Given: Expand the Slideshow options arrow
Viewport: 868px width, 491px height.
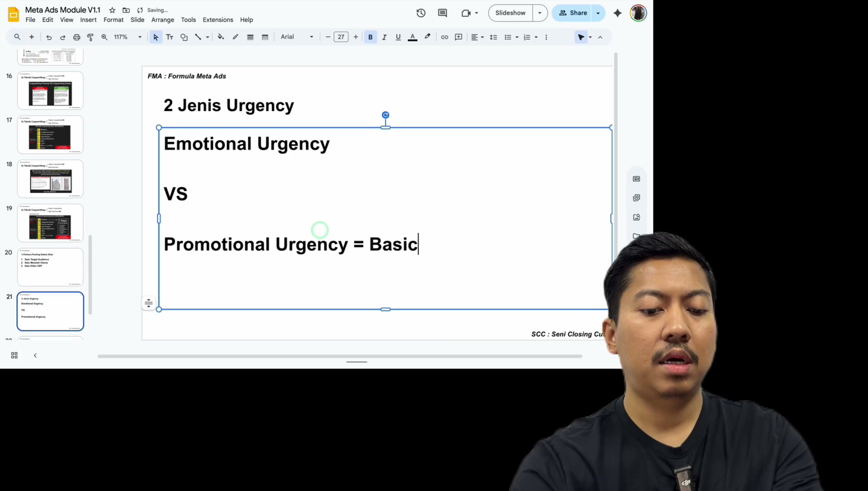Looking at the screenshot, I should [x=540, y=13].
